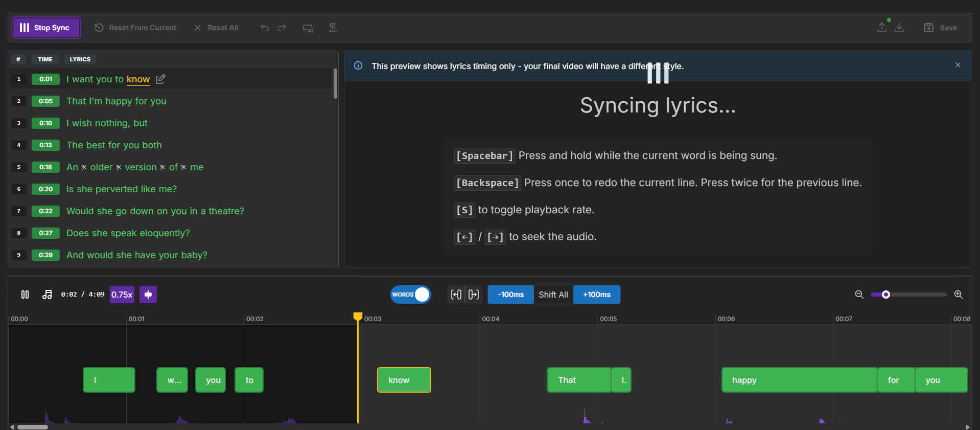Screen dimensions: 980x430
Task: Select lyric line 'That I'm happy for you'
Action: point(116,101)
